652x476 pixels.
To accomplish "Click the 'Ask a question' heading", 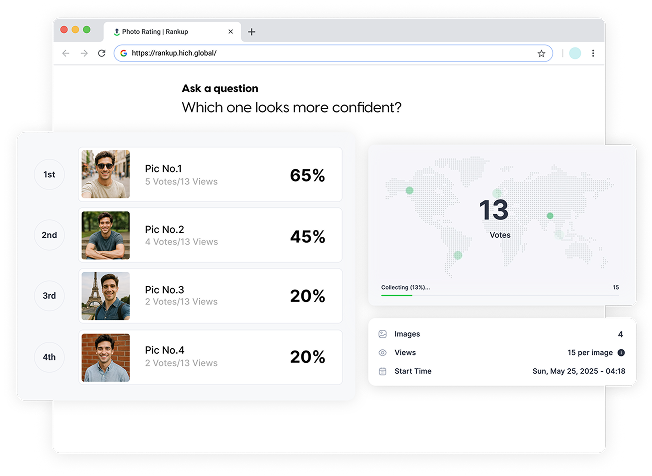I will [x=220, y=88].
